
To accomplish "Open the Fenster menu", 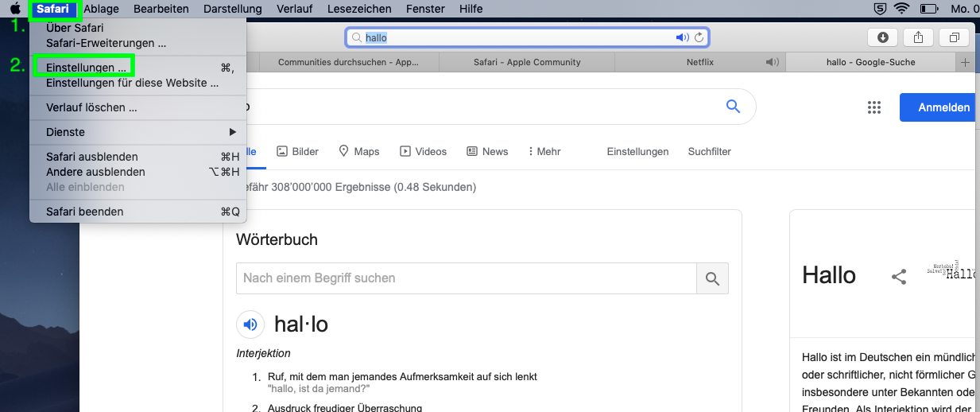I will (x=425, y=9).
